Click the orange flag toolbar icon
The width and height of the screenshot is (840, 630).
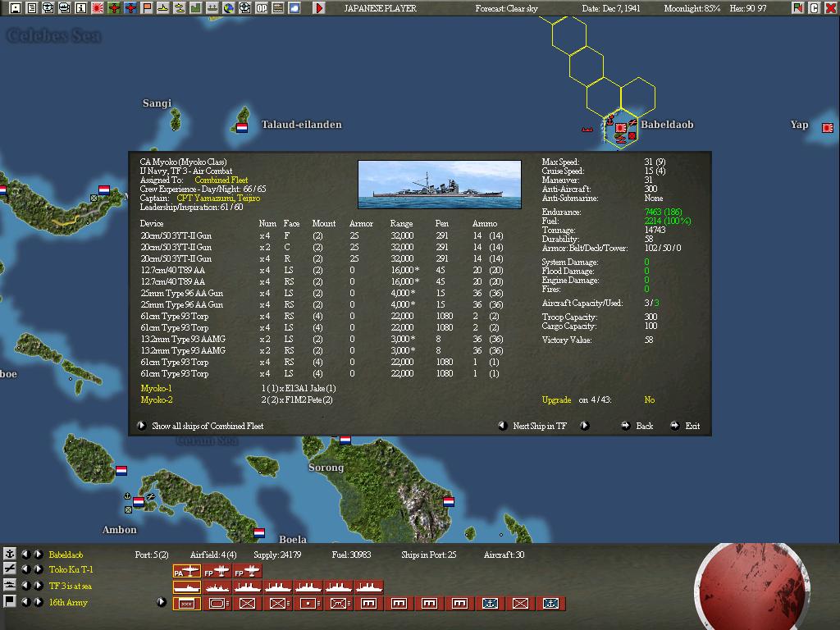(147, 8)
